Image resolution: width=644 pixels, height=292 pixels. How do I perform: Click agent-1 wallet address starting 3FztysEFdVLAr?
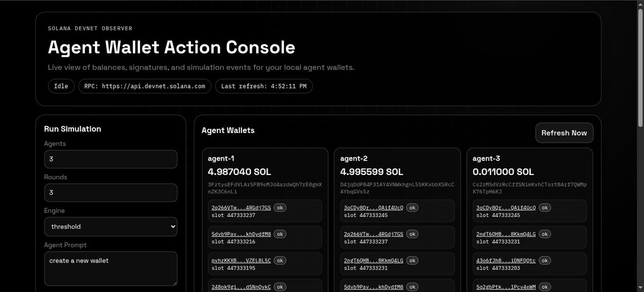point(265,188)
